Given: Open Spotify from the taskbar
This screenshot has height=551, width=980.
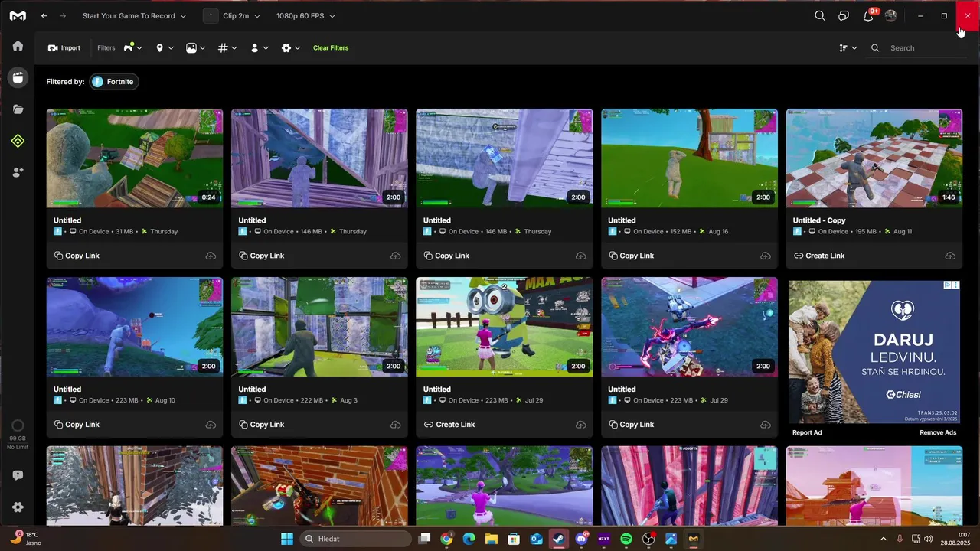Looking at the screenshot, I should (x=626, y=539).
